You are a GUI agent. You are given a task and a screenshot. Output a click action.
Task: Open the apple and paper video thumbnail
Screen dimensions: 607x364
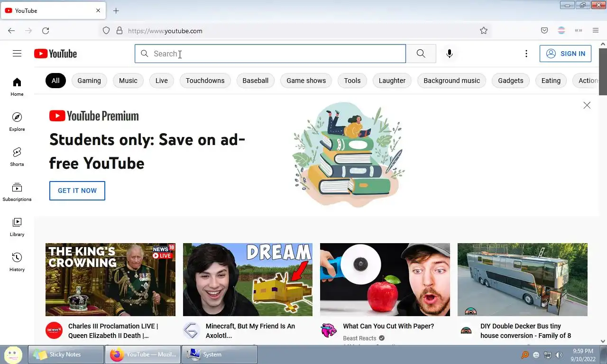point(385,280)
